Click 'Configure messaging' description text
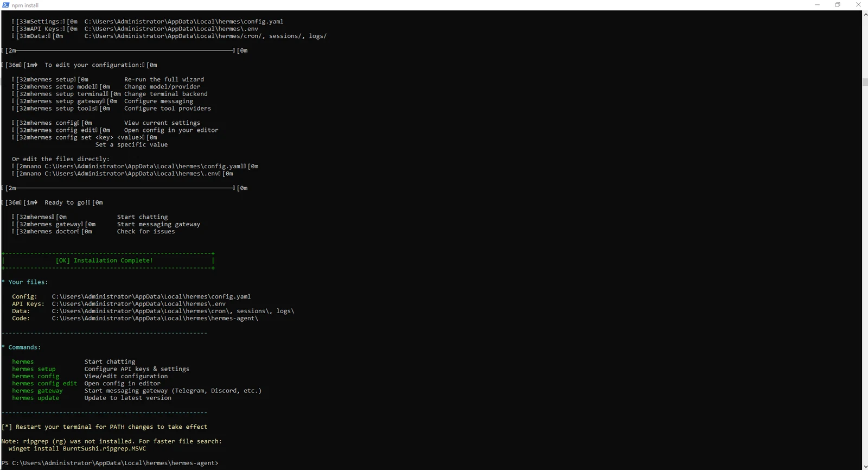Viewport: 868px width, 470px height. [x=158, y=101]
